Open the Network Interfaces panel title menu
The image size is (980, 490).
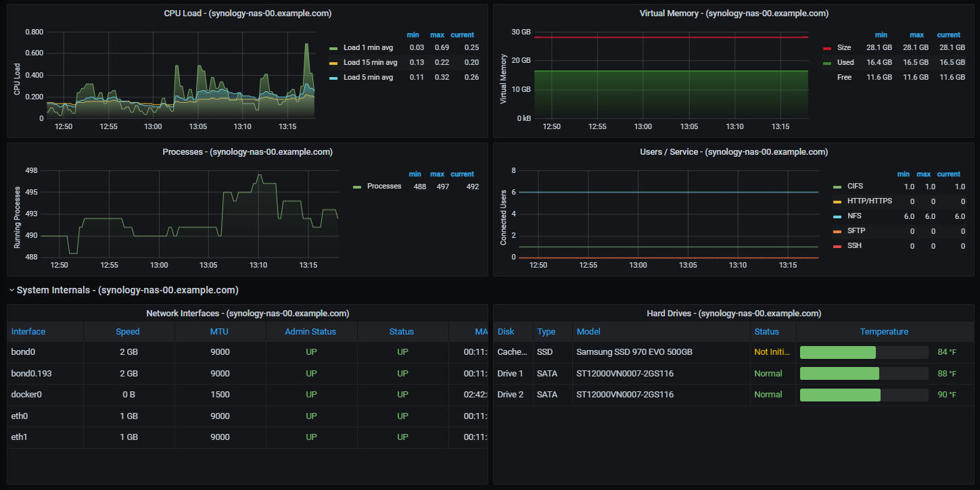248,314
